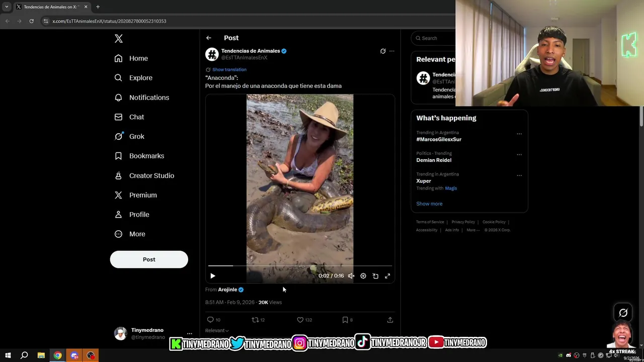This screenshot has height=362, width=644.
Task: Unmute the video with the speaker icon
Action: 351,276
